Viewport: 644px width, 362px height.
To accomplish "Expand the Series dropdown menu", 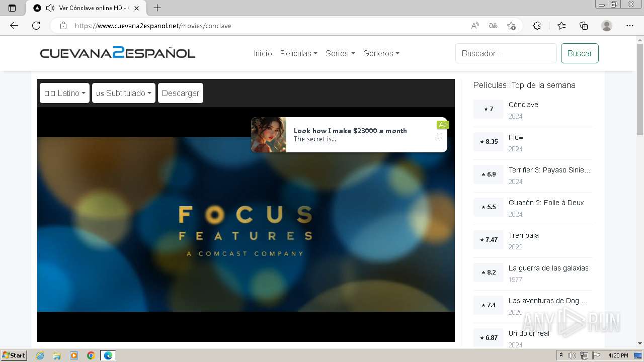I will (340, 53).
